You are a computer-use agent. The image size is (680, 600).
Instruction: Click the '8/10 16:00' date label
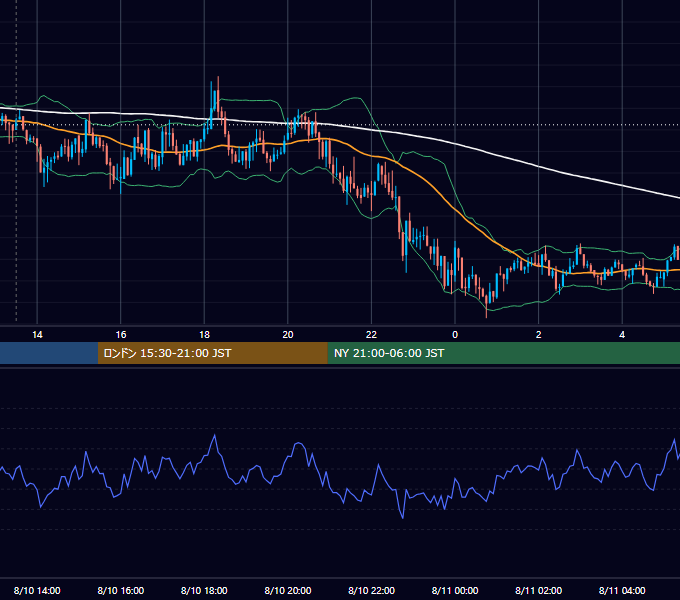(121, 590)
